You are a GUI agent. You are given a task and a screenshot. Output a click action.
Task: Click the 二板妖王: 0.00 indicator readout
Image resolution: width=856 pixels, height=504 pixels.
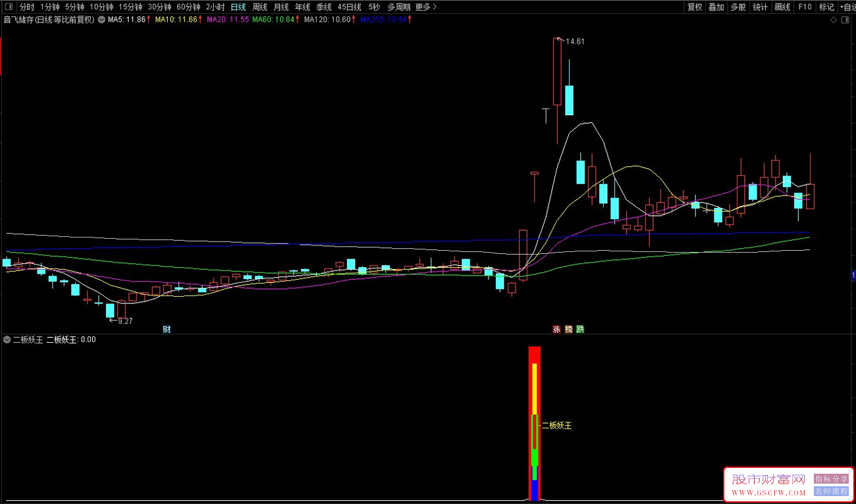(x=71, y=340)
